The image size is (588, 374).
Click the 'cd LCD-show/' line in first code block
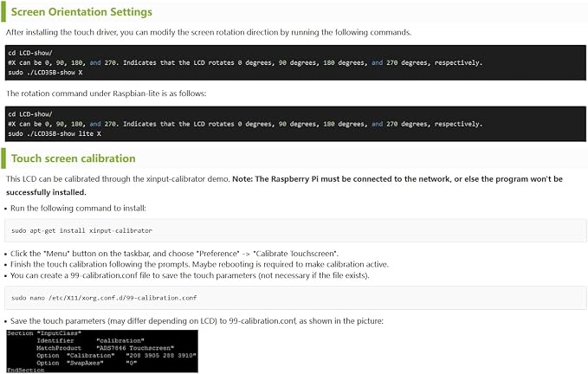pyautogui.click(x=30, y=53)
